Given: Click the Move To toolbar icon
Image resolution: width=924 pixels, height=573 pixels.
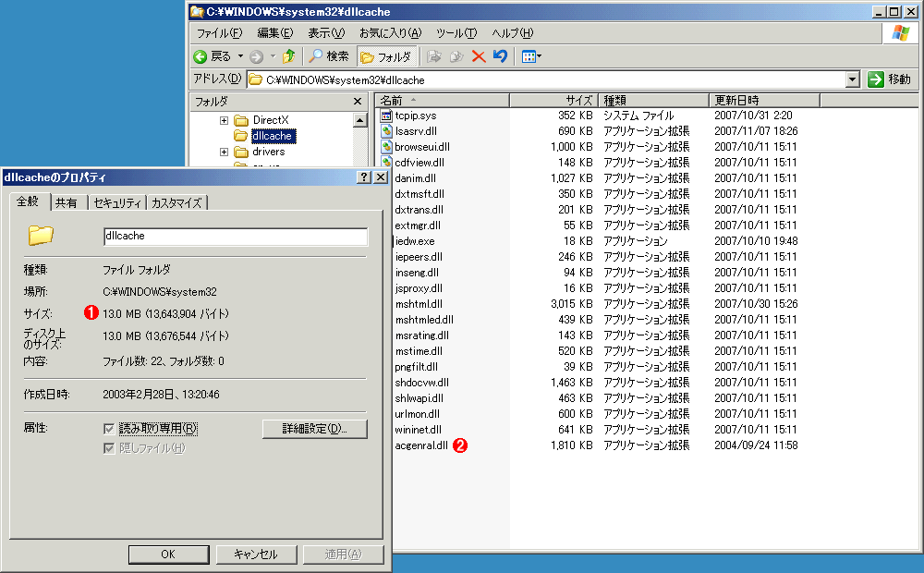Looking at the screenshot, I should click(434, 56).
